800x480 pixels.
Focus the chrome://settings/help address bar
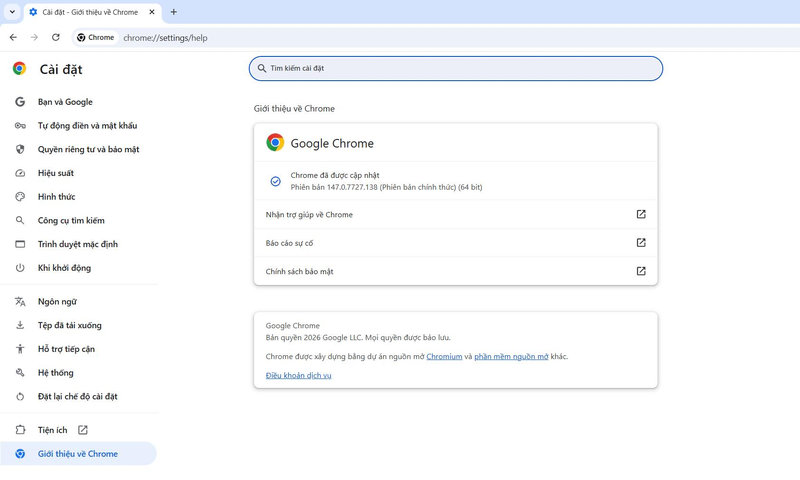point(165,38)
